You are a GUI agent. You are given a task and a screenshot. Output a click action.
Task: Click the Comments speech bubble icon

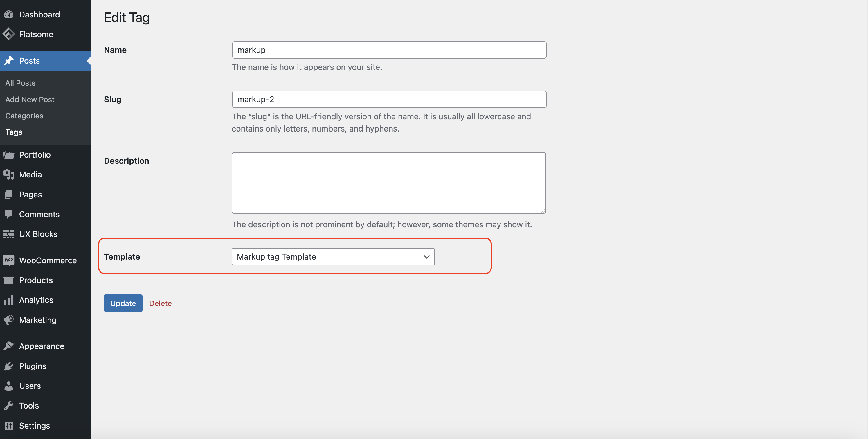tap(9, 214)
